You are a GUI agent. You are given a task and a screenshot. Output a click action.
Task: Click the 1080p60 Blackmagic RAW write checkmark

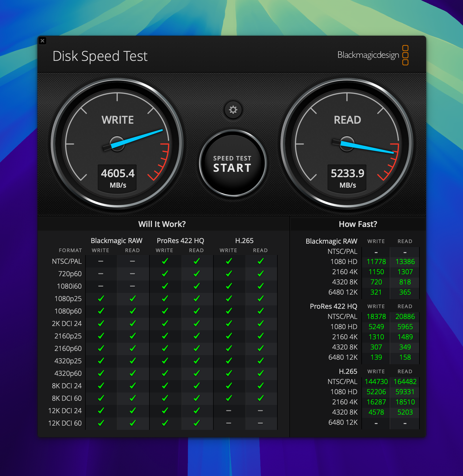100,311
